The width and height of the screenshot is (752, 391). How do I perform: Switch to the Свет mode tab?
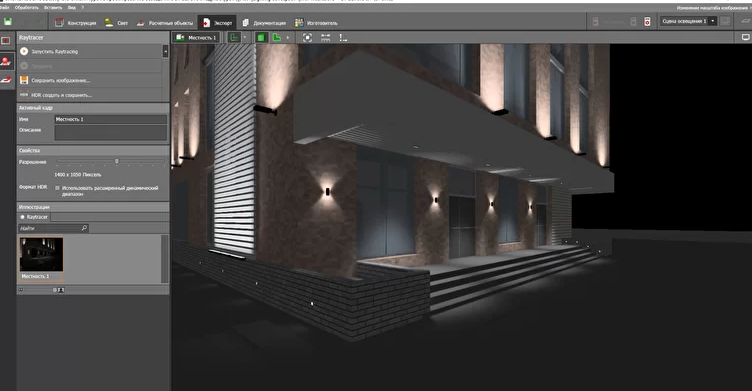117,23
